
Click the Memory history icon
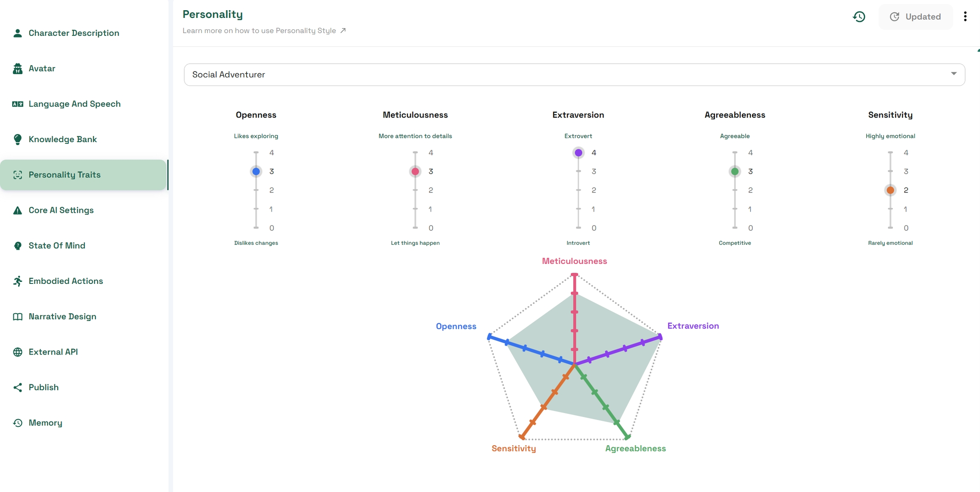point(17,423)
